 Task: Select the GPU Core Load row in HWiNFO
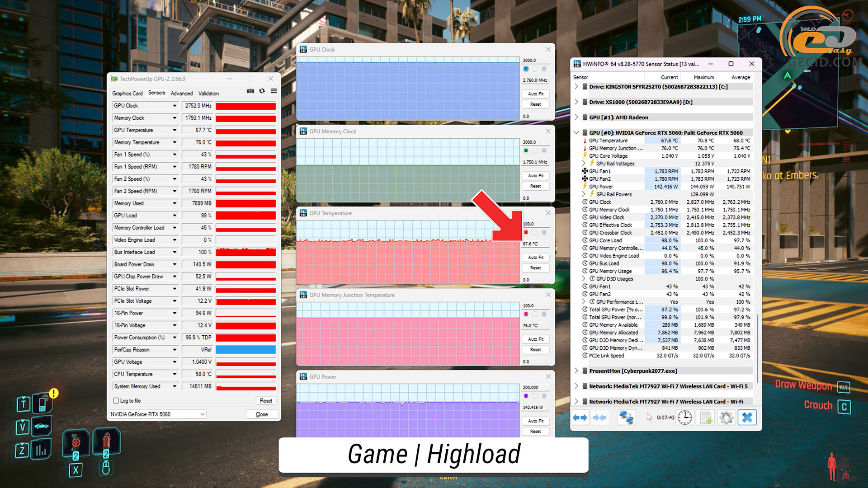coord(667,240)
